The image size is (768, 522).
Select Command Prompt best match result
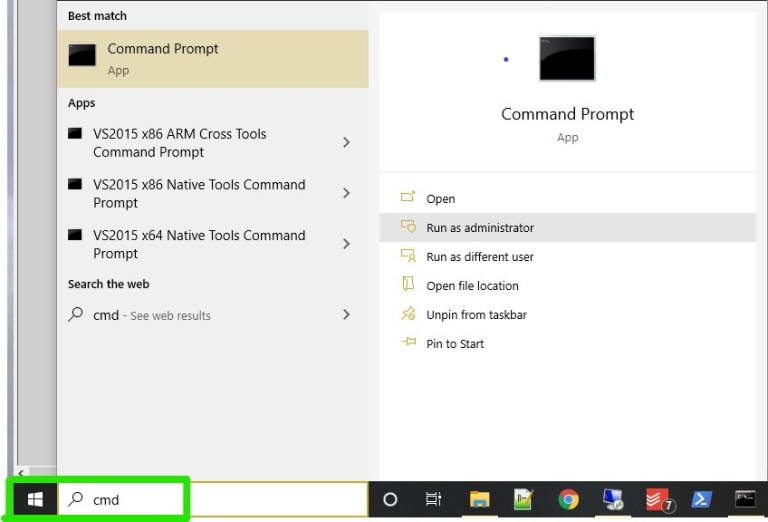tap(213, 59)
